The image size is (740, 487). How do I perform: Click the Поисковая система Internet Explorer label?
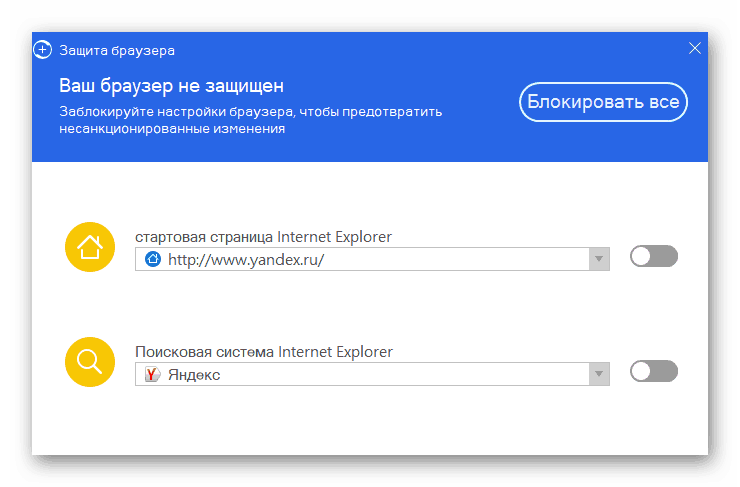pos(264,352)
